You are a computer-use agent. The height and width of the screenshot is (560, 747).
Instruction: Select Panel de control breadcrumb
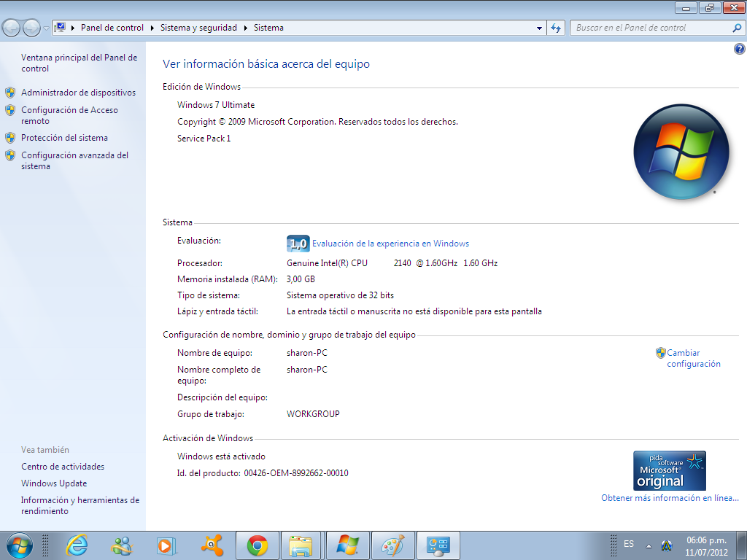pyautogui.click(x=112, y=28)
